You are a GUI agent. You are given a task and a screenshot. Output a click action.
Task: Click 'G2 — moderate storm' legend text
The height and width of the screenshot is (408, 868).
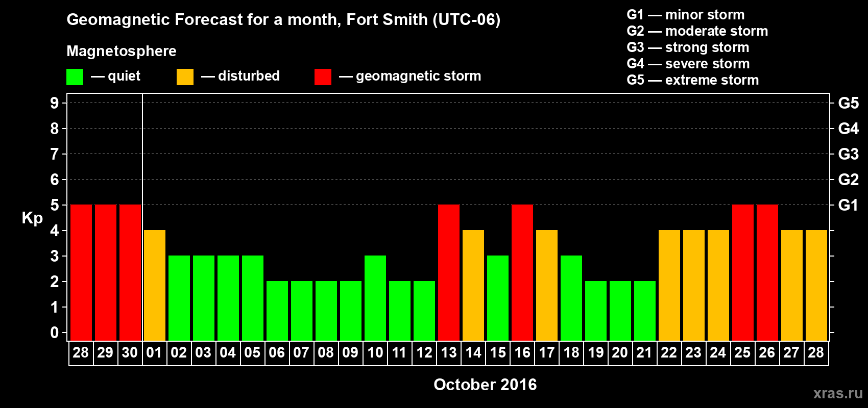pyautogui.click(x=697, y=31)
